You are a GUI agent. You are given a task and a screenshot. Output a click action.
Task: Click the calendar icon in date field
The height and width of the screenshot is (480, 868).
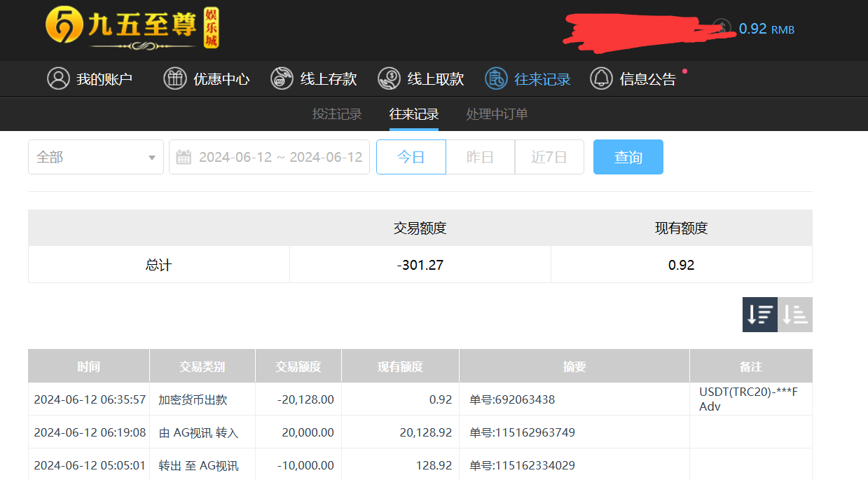click(184, 157)
